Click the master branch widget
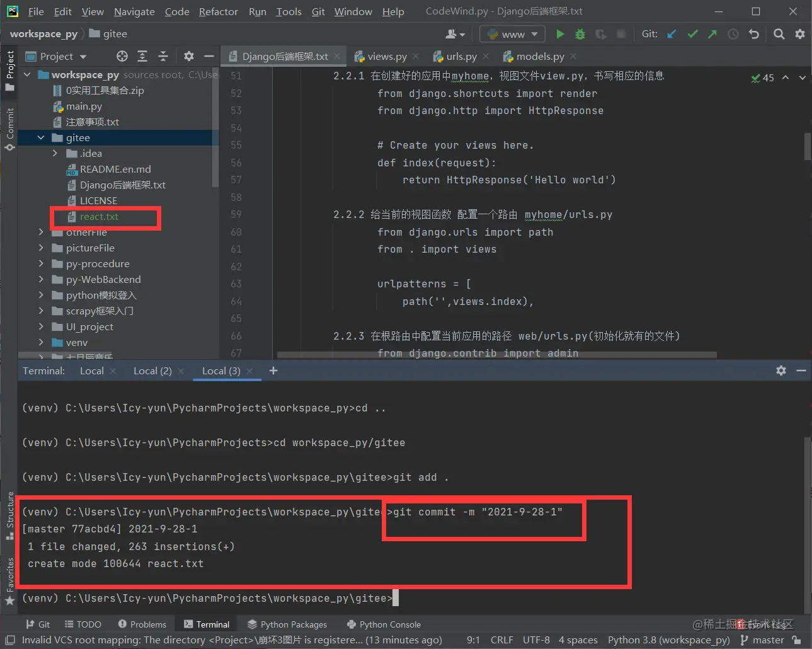 762,640
